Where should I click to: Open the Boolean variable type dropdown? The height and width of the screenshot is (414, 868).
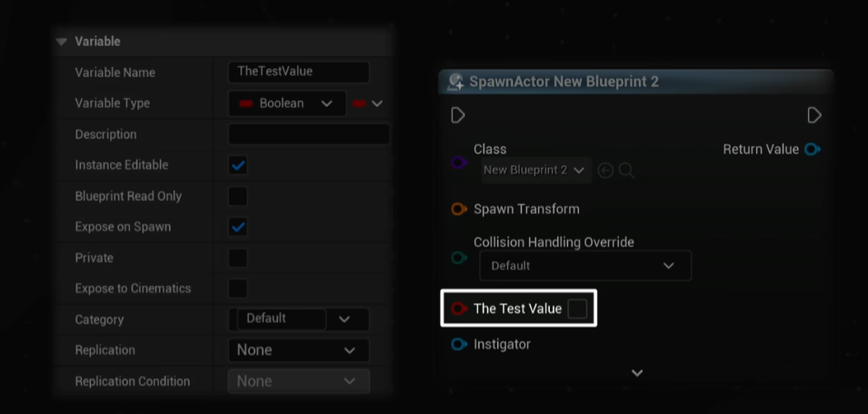pyautogui.click(x=286, y=103)
